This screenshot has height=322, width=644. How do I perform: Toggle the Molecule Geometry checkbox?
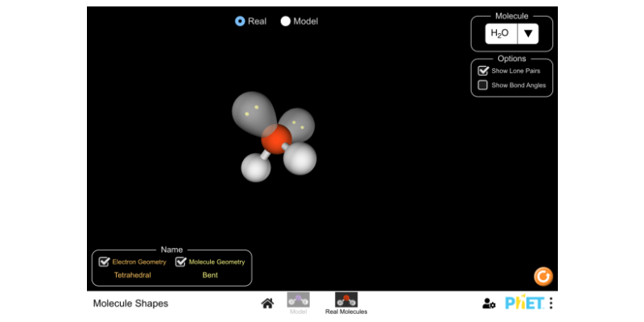click(x=181, y=262)
